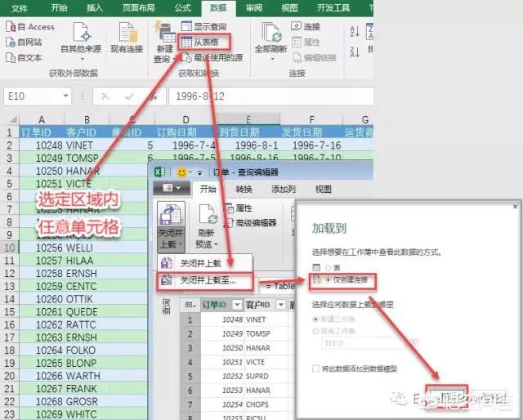Sort ascending with the A-Z icon
The width and height of the screenshot is (523, 420).
pyautogui.click(x=354, y=32)
